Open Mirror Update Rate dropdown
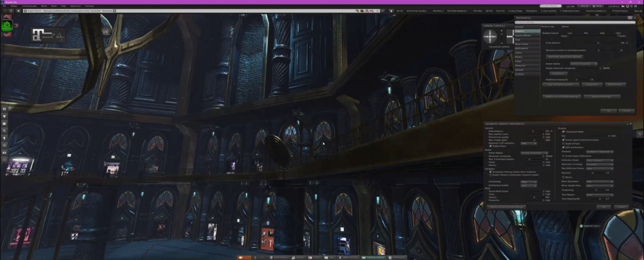 (x=600, y=185)
